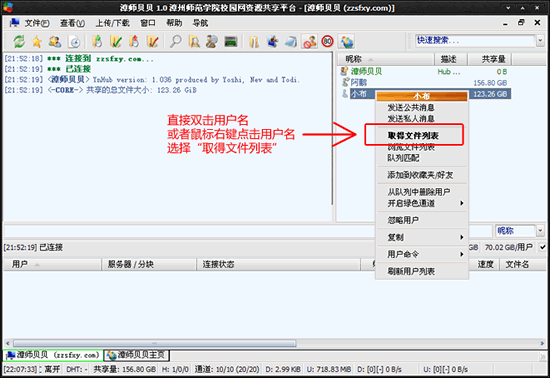550x378 pixels.
Task: Open the 上传/下载 menu
Action: [x=113, y=23]
